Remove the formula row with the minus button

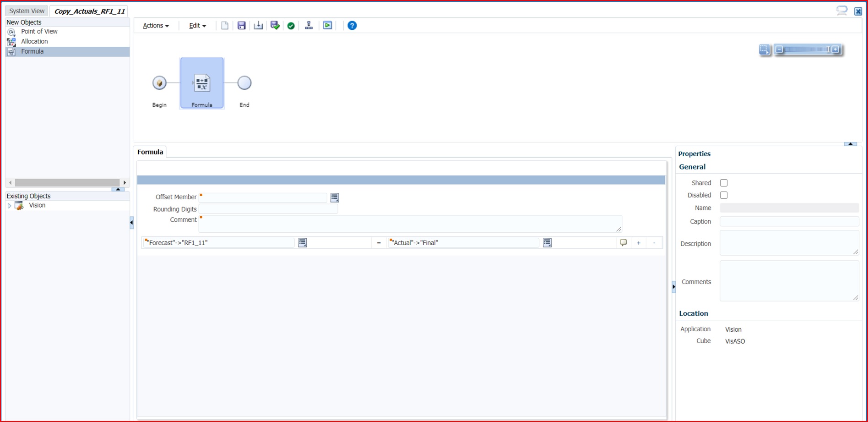(x=654, y=242)
